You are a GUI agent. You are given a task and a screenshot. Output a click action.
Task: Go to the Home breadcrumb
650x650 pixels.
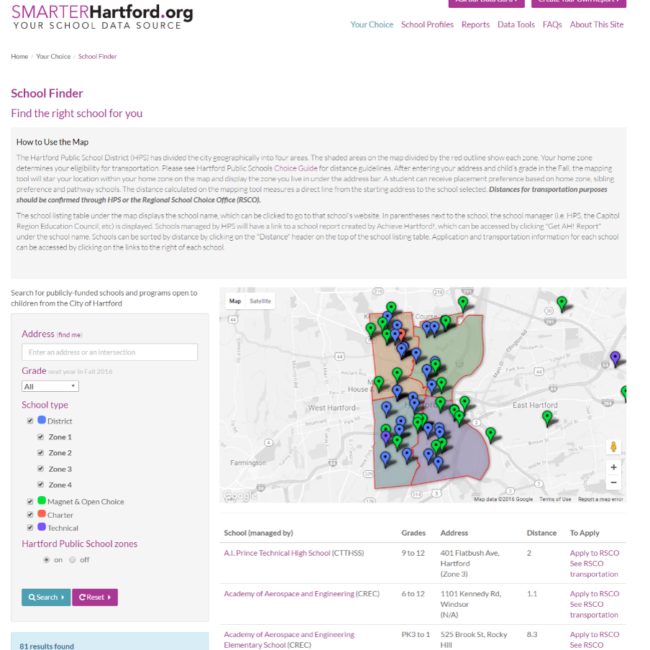19,56
